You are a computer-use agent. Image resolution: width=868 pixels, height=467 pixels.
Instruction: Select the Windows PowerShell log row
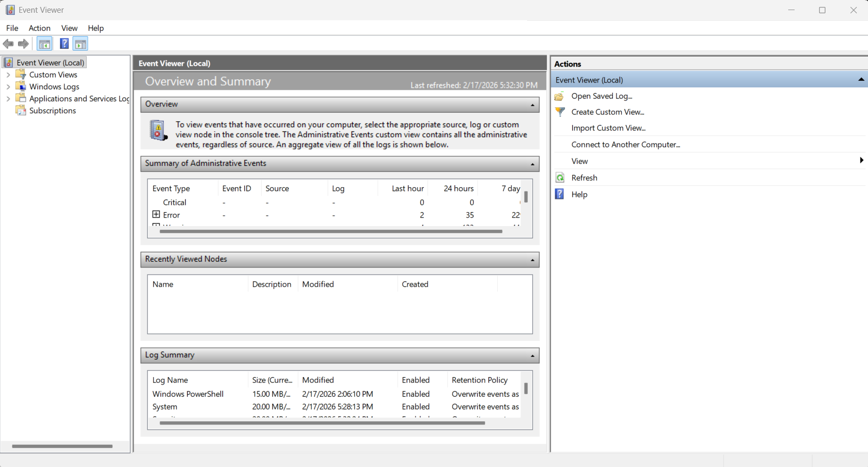tap(335, 394)
